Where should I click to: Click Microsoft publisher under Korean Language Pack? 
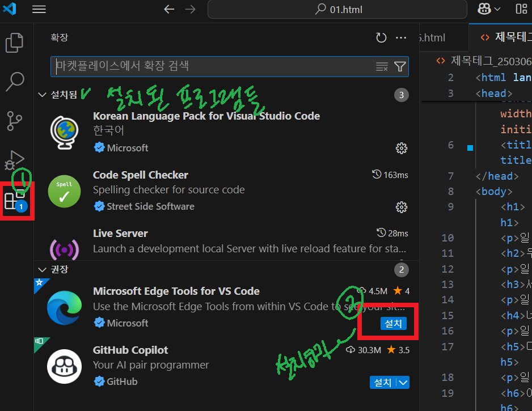128,148
